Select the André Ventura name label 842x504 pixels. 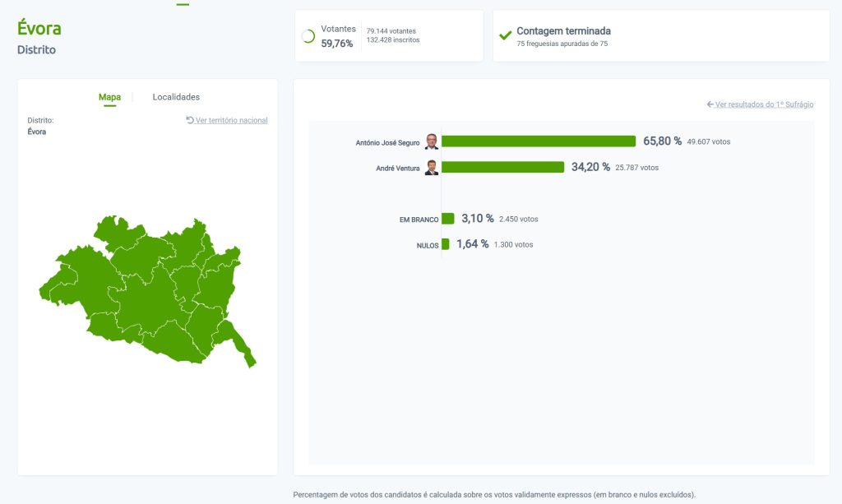tap(397, 169)
